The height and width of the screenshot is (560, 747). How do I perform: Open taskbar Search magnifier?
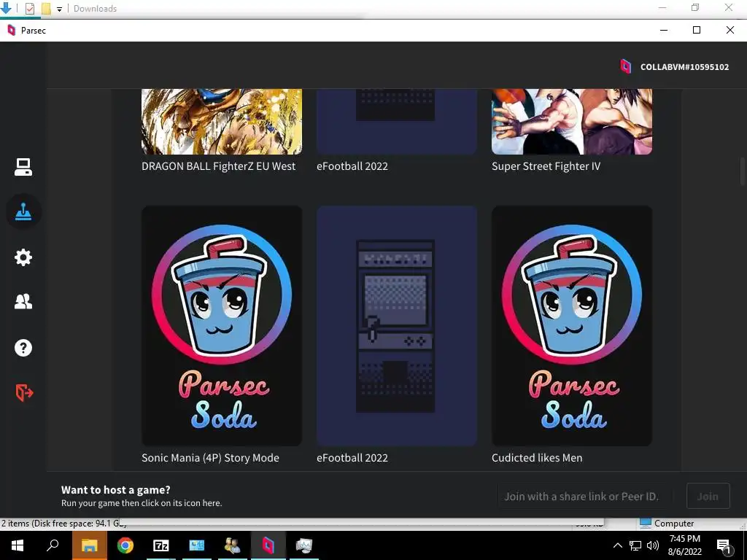[53, 545]
